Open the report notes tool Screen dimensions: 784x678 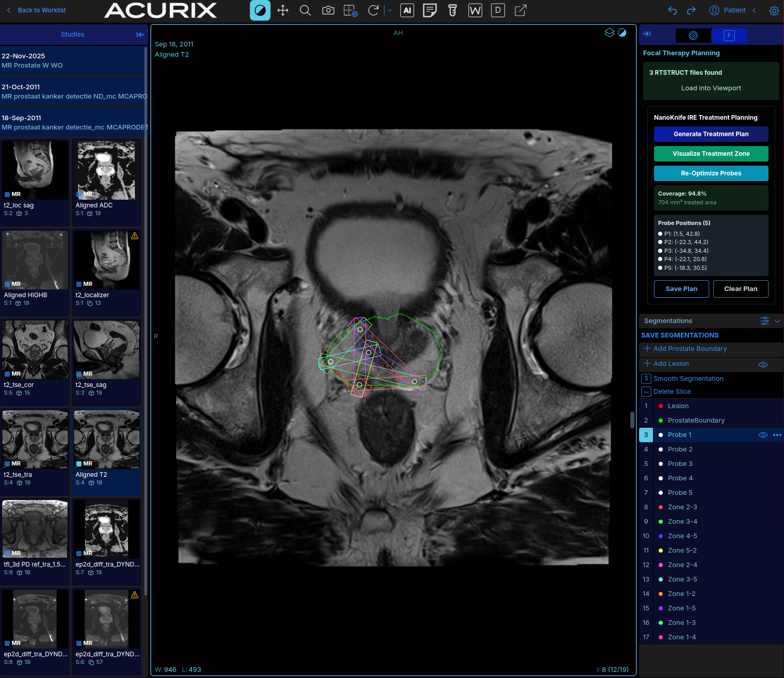tap(430, 10)
